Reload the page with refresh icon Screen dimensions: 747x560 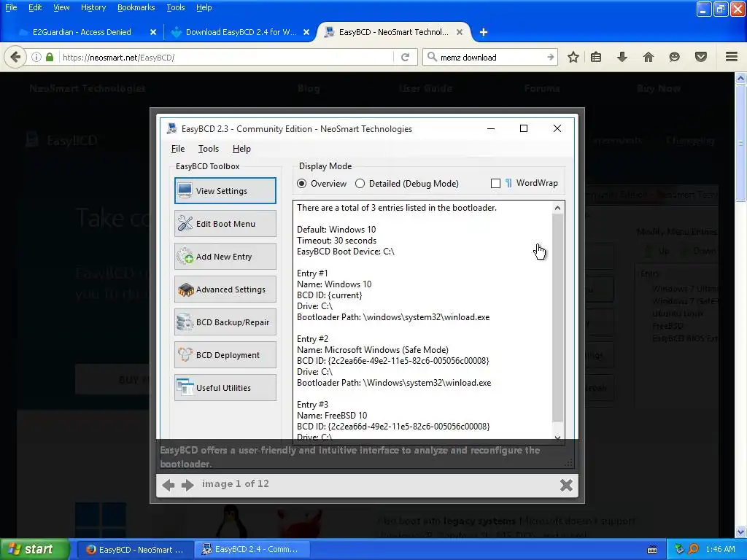coord(406,57)
